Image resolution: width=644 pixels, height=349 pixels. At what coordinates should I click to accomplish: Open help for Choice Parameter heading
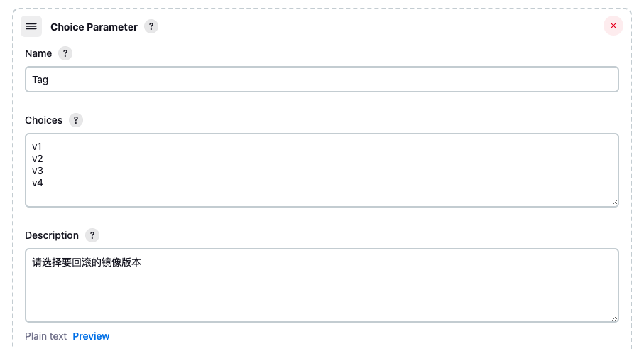(x=151, y=26)
